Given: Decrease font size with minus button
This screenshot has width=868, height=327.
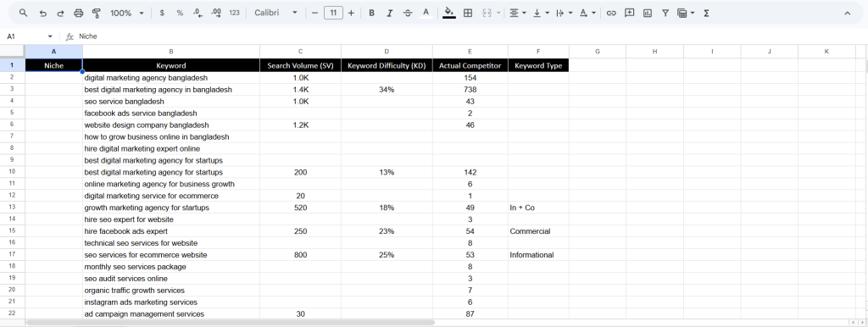Looking at the screenshot, I should pyautogui.click(x=314, y=13).
